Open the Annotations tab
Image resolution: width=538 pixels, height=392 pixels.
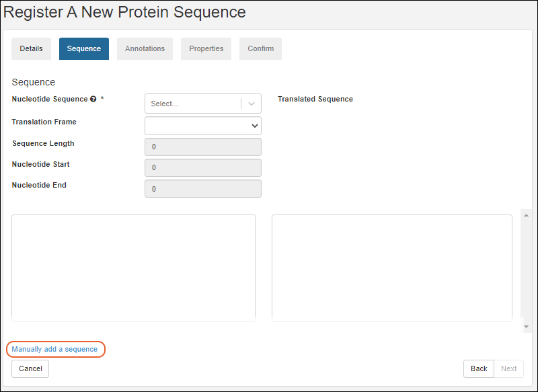pos(145,49)
